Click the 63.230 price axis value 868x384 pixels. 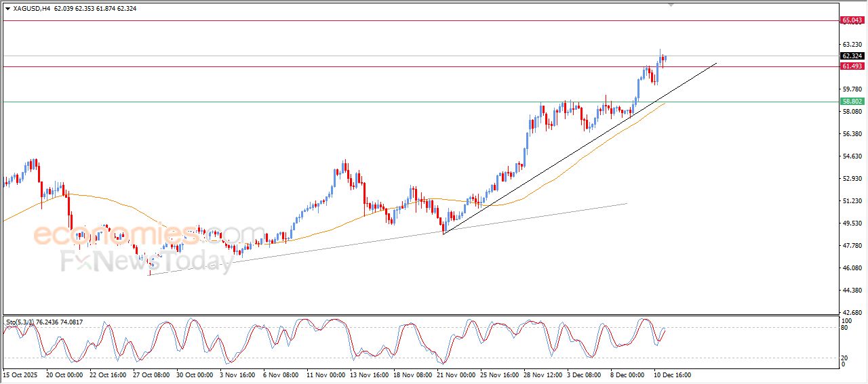point(852,45)
